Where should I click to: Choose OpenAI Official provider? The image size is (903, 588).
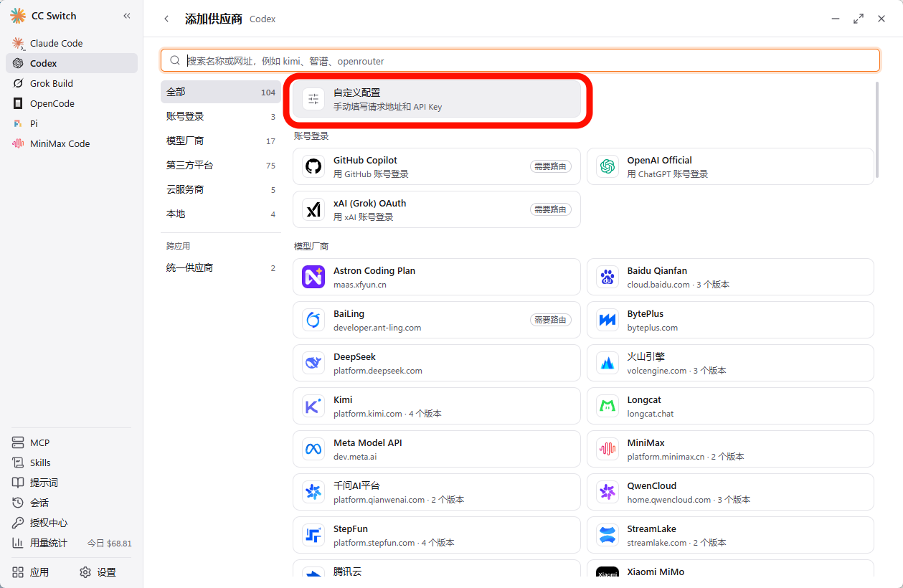point(730,166)
